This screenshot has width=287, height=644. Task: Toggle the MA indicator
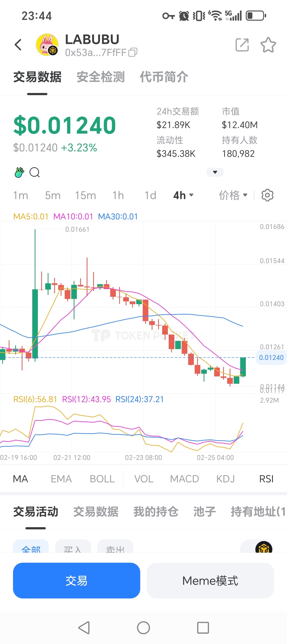click(21, 479)
